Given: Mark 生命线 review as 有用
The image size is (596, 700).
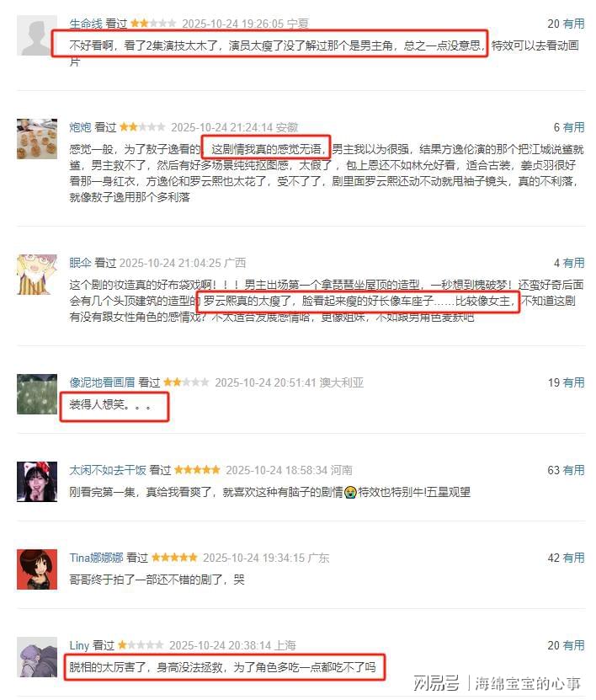Looking at the screenshot, I should [573, 24].
